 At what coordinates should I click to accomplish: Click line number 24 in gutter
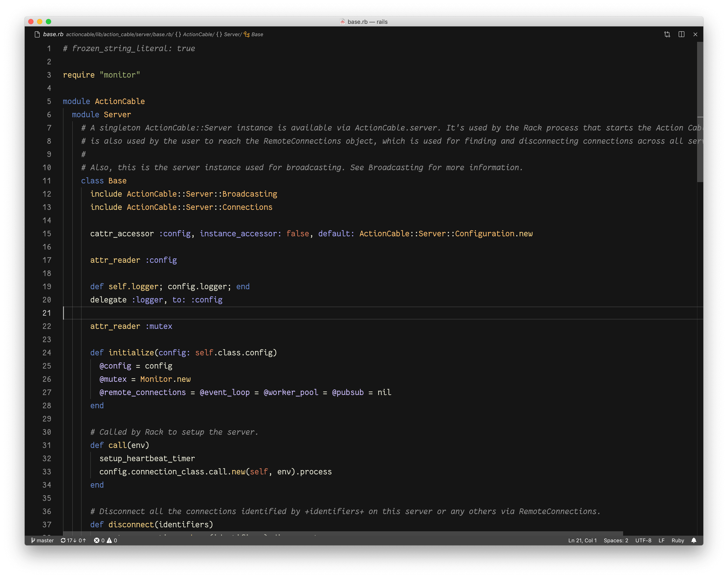pyautogui.click(x=47, y=353)
